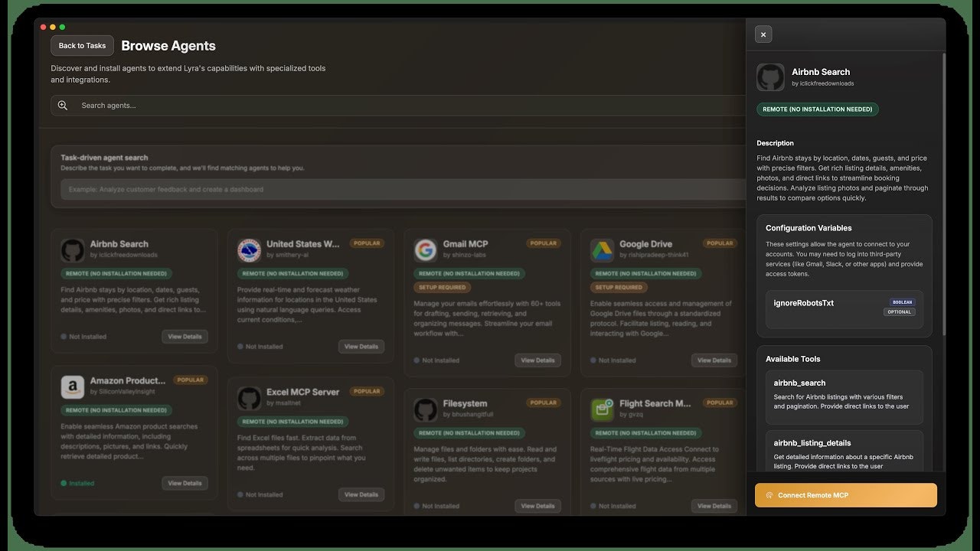
Task: Click the Filesystem card GitHub icon
Action: tap(426, 409)
